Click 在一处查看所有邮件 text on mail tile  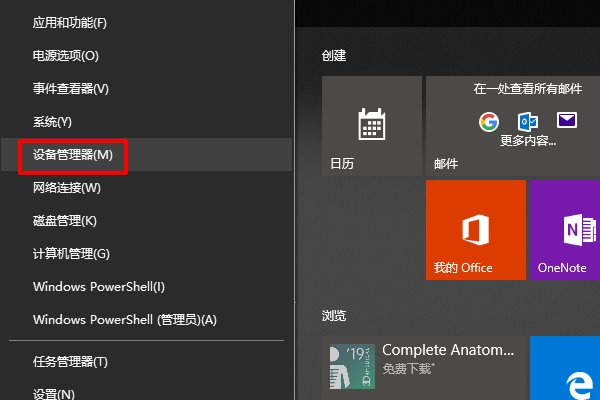pos(528,89)
